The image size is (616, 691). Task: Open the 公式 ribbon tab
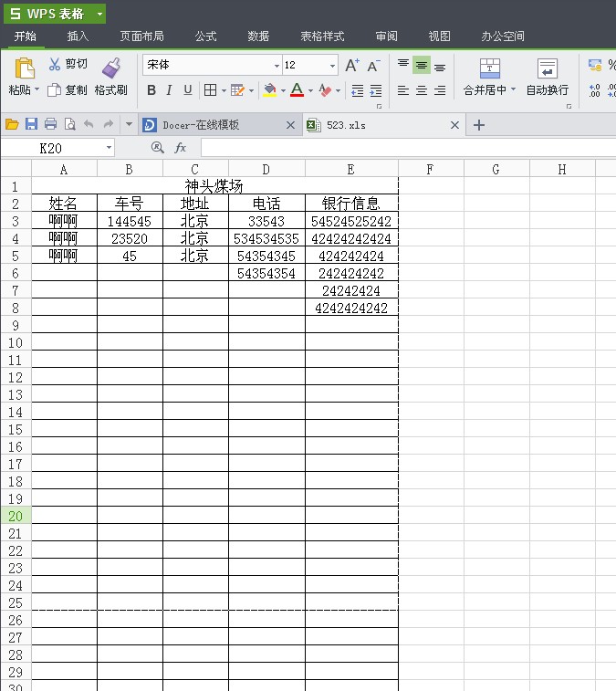[x=205, y=37]
